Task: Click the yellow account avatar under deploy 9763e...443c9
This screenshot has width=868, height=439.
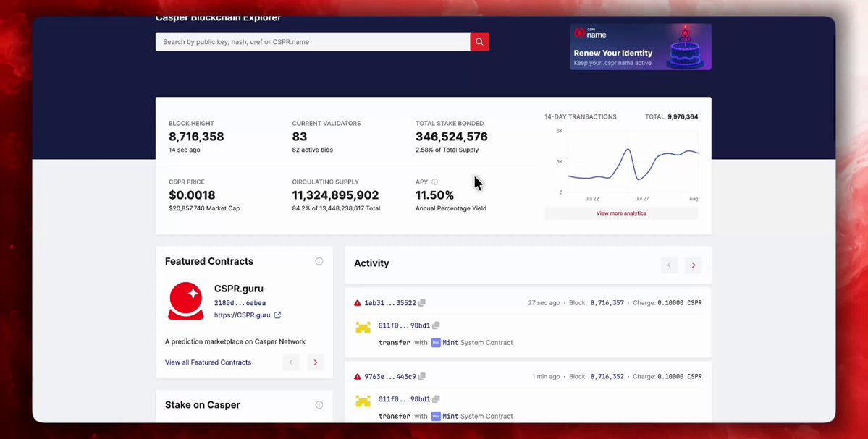Action: [x=363, y=401]
